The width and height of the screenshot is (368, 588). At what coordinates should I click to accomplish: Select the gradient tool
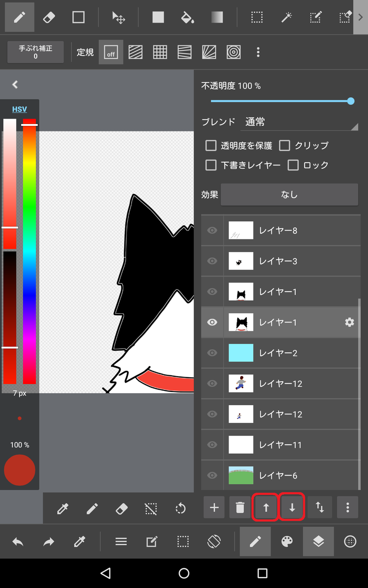217,17
